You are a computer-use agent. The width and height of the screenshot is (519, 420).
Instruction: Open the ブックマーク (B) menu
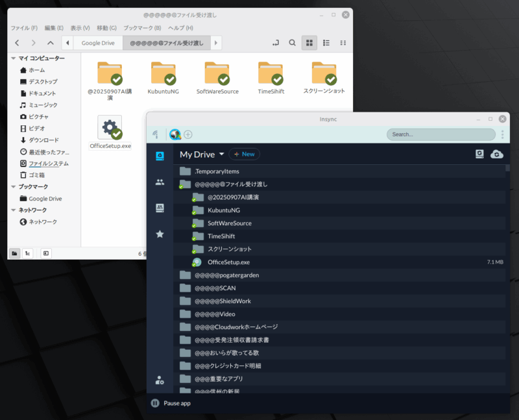(141, 28)
